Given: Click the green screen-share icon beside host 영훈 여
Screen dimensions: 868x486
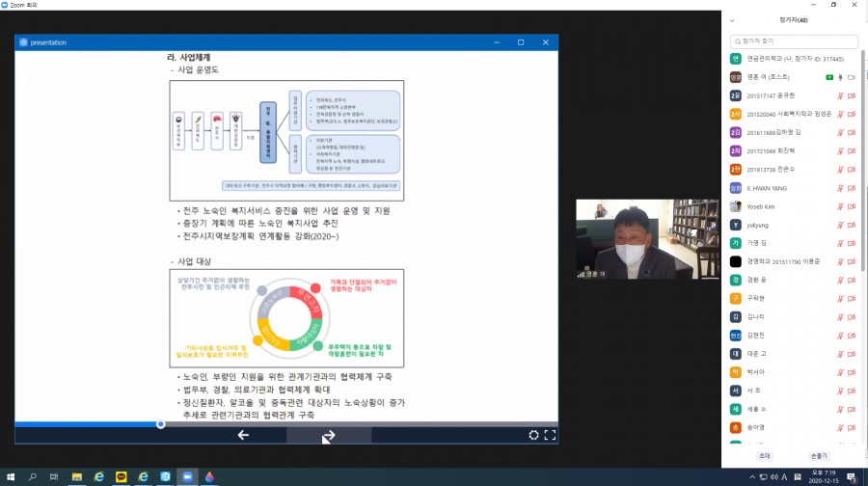Looking at the screenshot, I should (829, 77).
